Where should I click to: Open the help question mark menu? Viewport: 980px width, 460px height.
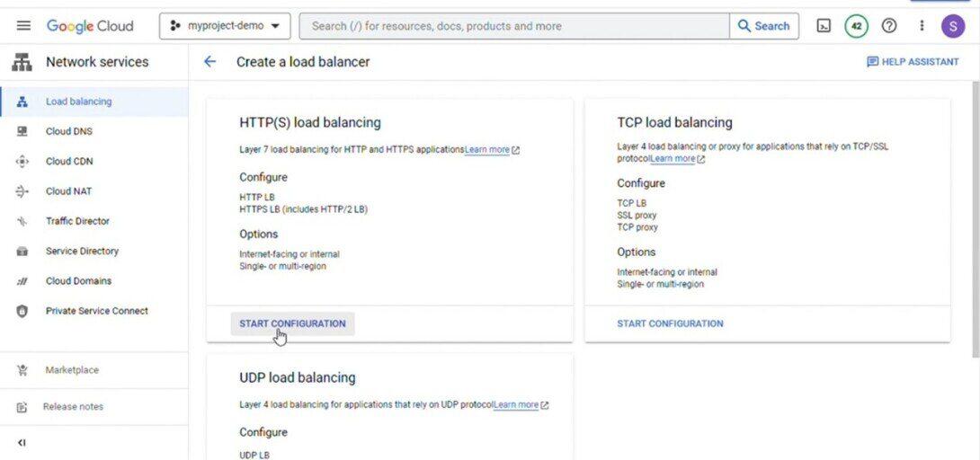click(x=889, y=26)
